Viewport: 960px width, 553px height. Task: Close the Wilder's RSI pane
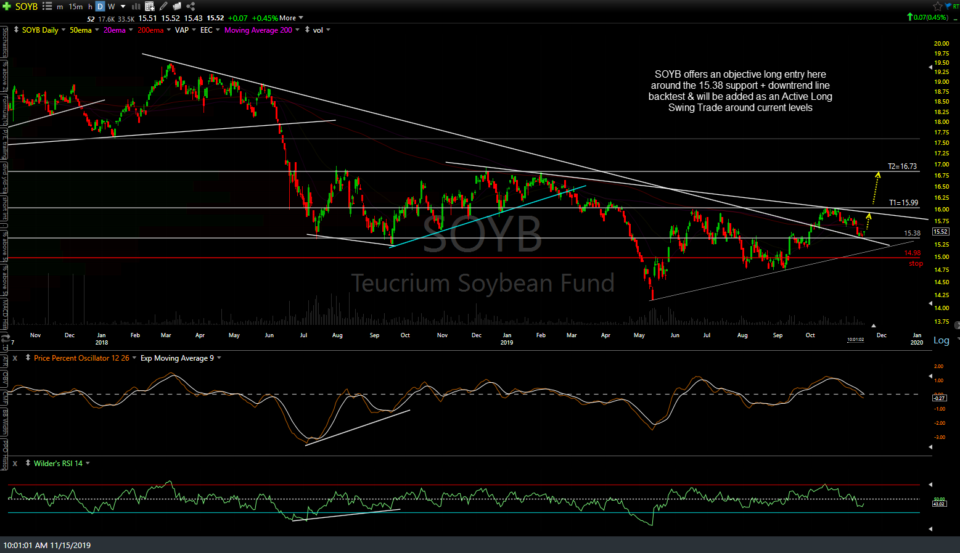click(x=15, y=464)
